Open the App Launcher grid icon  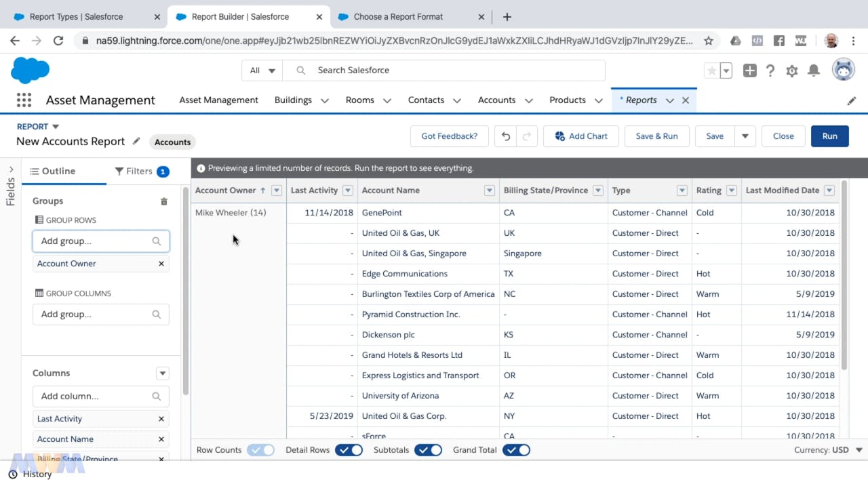coord(24,100)
